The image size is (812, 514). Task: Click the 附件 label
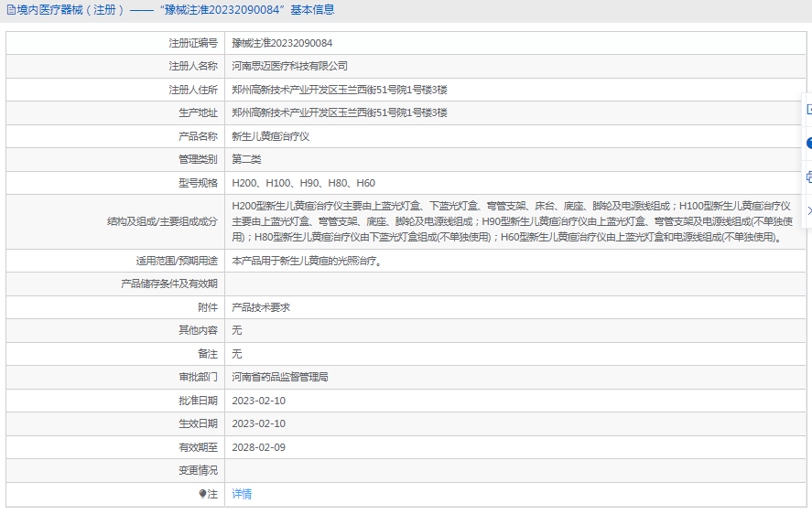[x=208, y=307]
